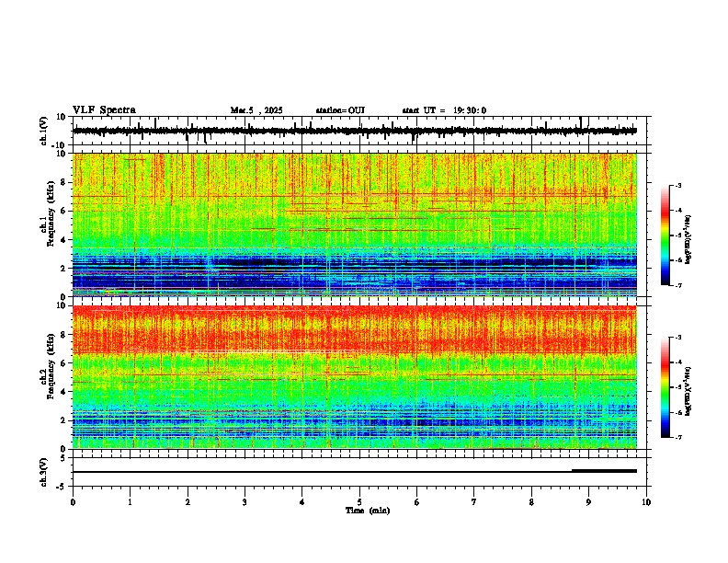
Task: Click time axis tick label 3
Action: [x=245, y=502]
